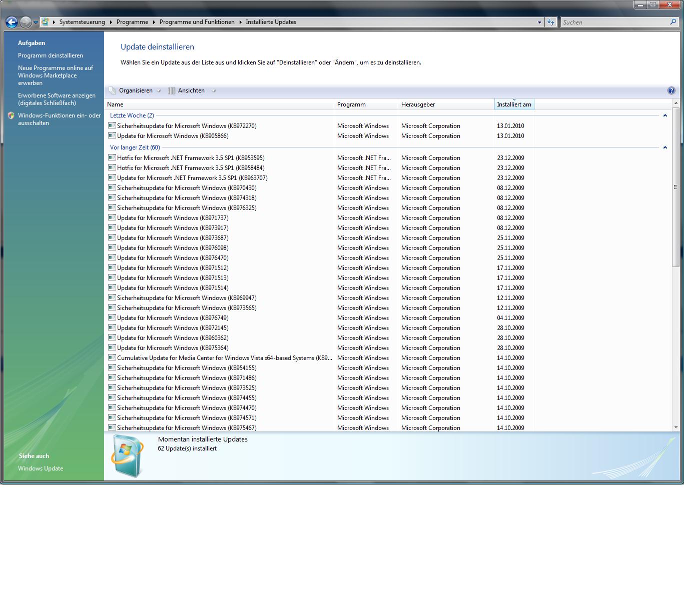Collapse the Vor langer Zeit group
This screenshot has height=616, width=684.
(x=665, y=147)
